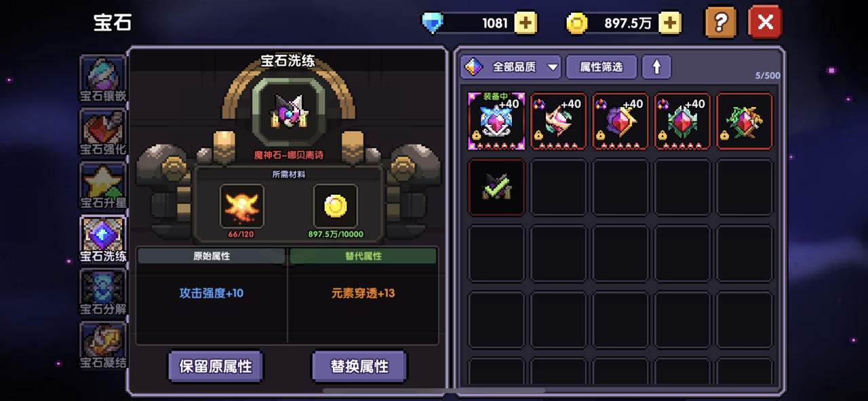Image resolution: width=868 pixels, height=401 pixels.
Task: Click the 保留原属性 button
Action: click(x=216, y=366)
